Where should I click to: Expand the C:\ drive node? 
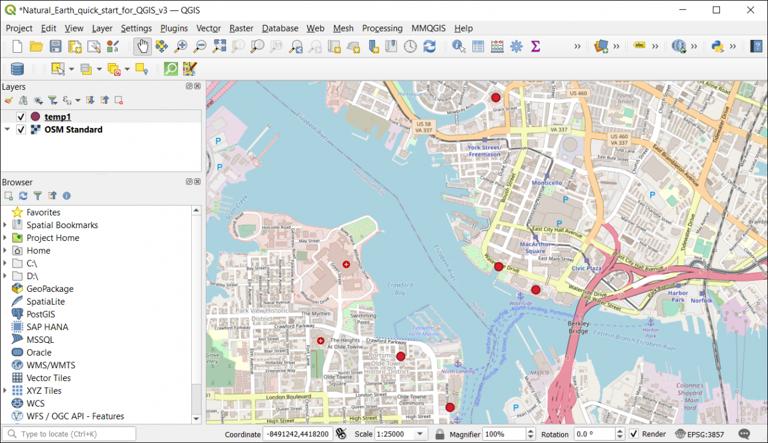[x=5, y=263]
